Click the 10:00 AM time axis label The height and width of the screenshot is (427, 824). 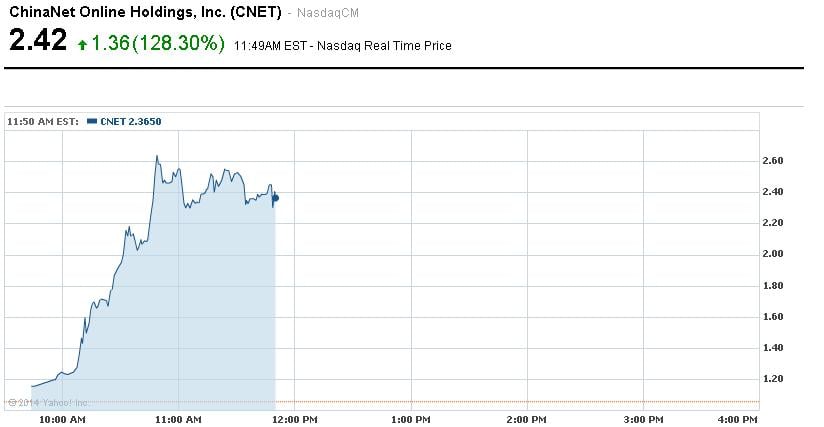point(64,419)
